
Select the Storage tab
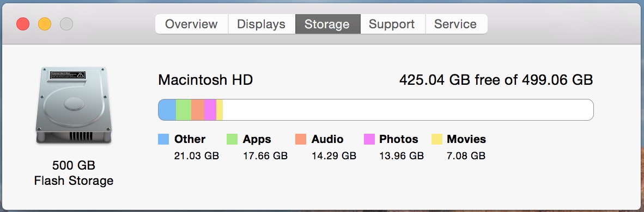click(x=328, y=24)
